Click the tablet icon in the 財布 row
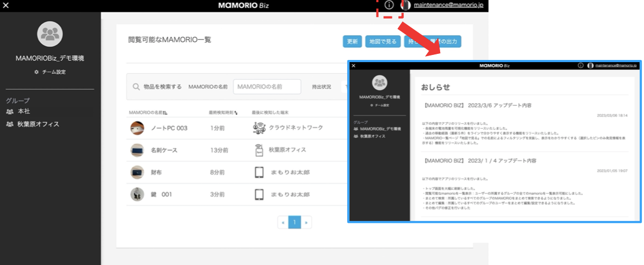The height and width of the screenshot is (265, 644). (259, 172)
